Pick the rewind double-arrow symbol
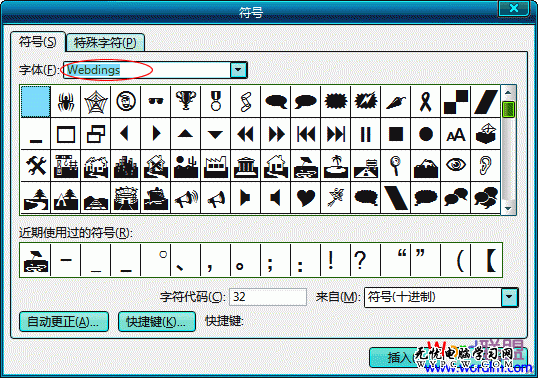Image resolution: width=538 pixels, height=378 pixels. (x=246, y=134)
